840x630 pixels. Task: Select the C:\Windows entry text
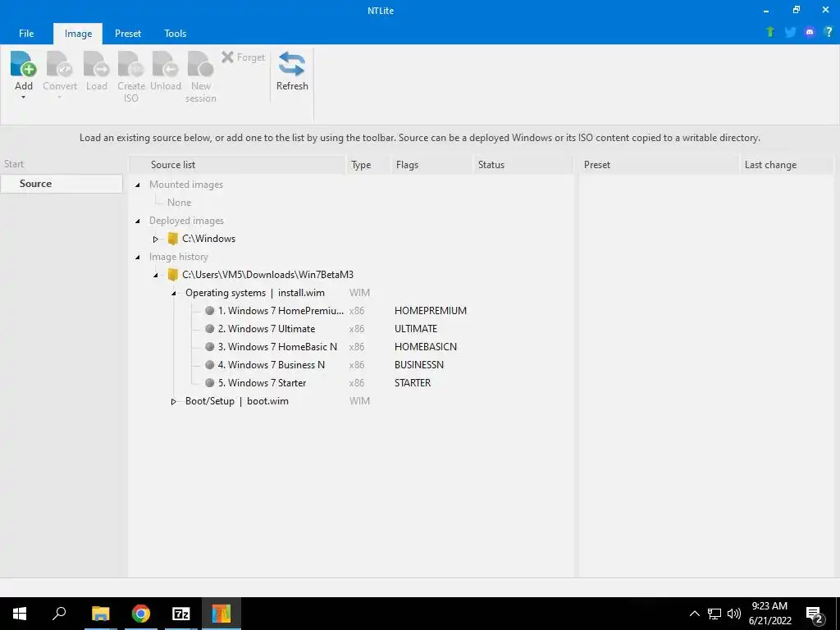209,239
